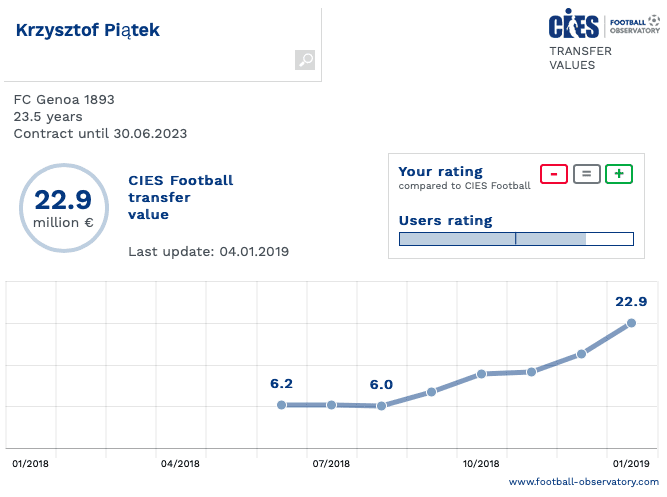Click the magnifier search icon
This screenshot has width=667, height=497.
click(x=305, y=61)
